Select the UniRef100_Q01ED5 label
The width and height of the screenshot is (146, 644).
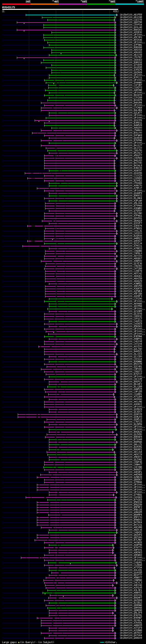[131, 67]
